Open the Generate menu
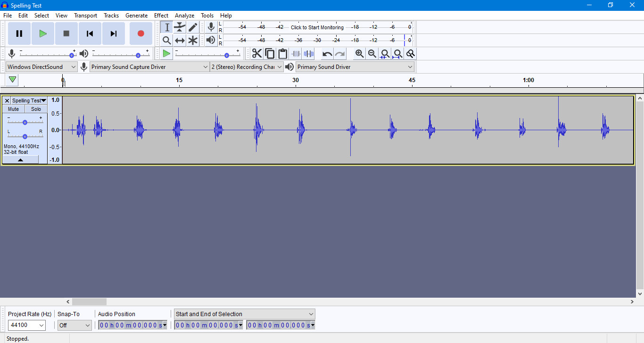 (x=136, y=16)
